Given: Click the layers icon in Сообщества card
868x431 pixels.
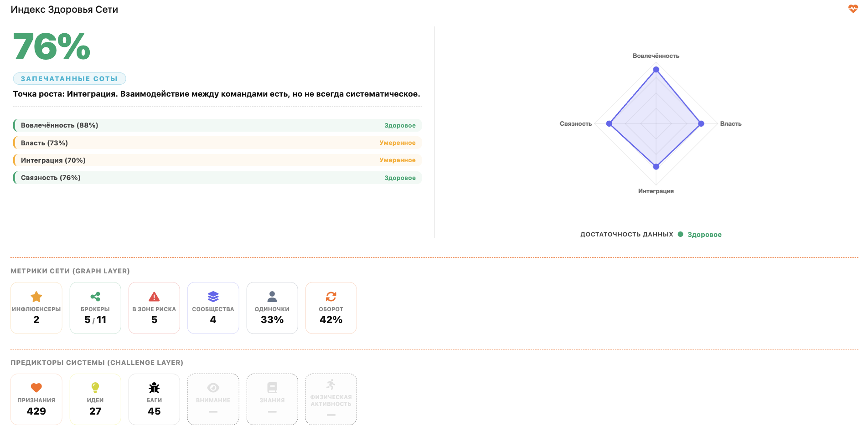Looking at the screenshot, I should click(213, 297).
